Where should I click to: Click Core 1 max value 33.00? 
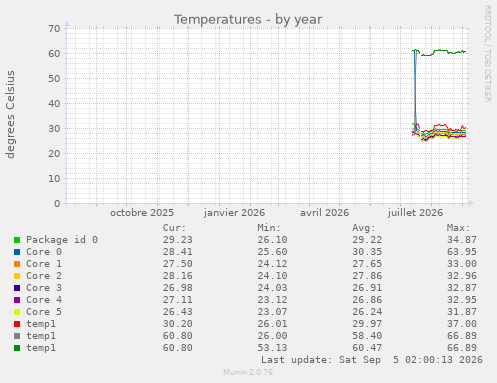[x=462, y=264]
